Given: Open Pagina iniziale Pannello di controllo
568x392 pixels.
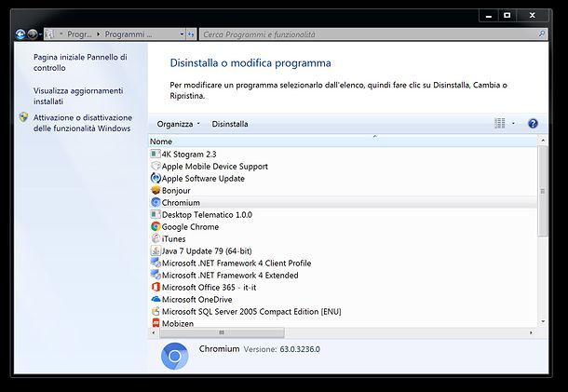Looking at the screenshot, I should tap(80, 62).
